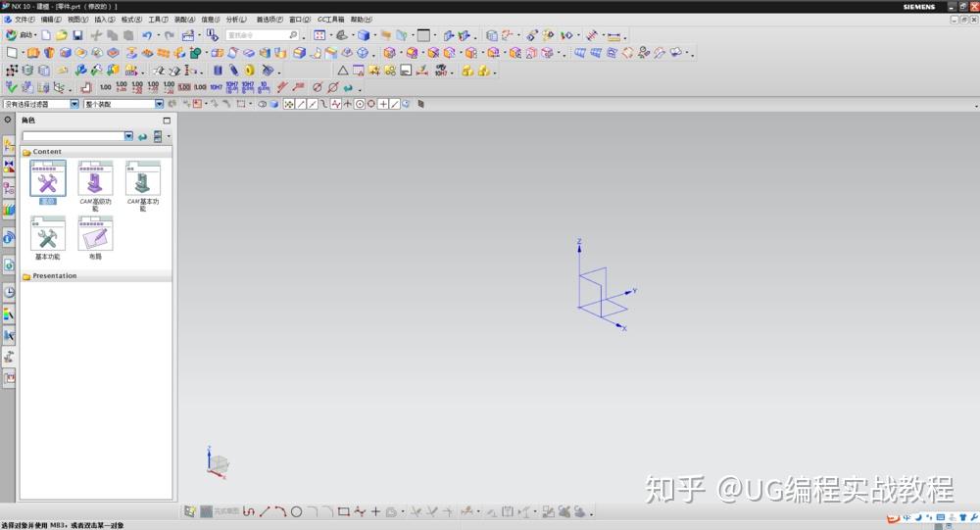Click the measure distance ruler icon
Screen dimensions: 980x530
click(x=613, y=35)
